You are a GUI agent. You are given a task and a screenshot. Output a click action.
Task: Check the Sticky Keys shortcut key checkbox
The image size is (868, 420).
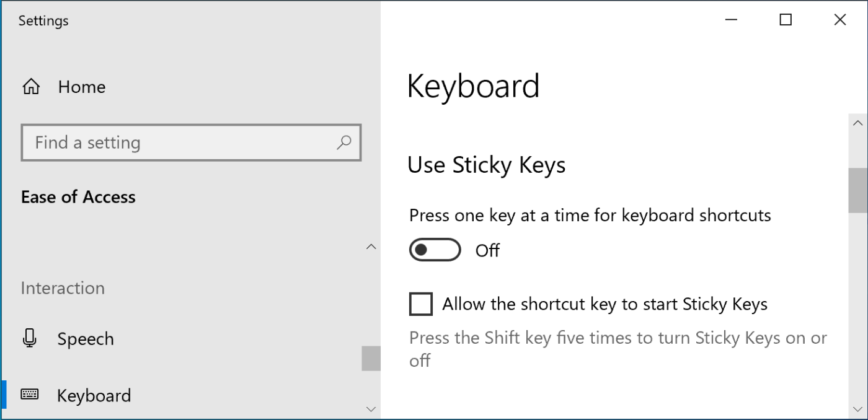tap(421, 304)
